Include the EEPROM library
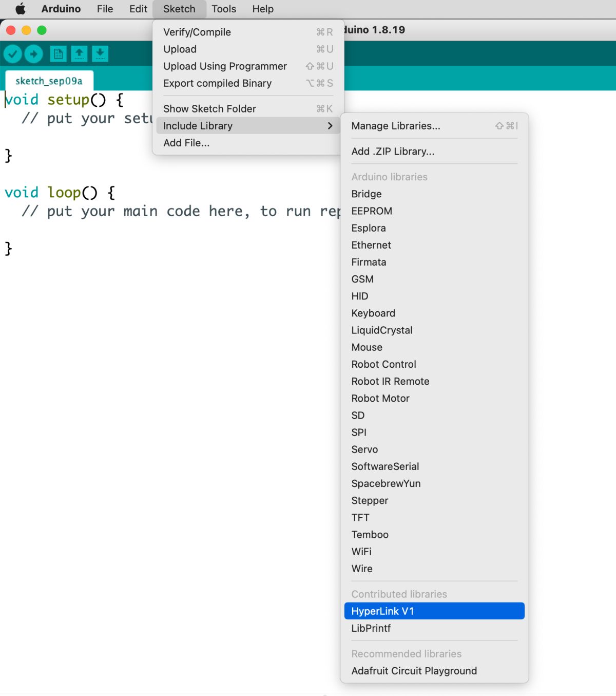Image resolution: width=616 pixels, height=696 pixels. click(434, 211)
